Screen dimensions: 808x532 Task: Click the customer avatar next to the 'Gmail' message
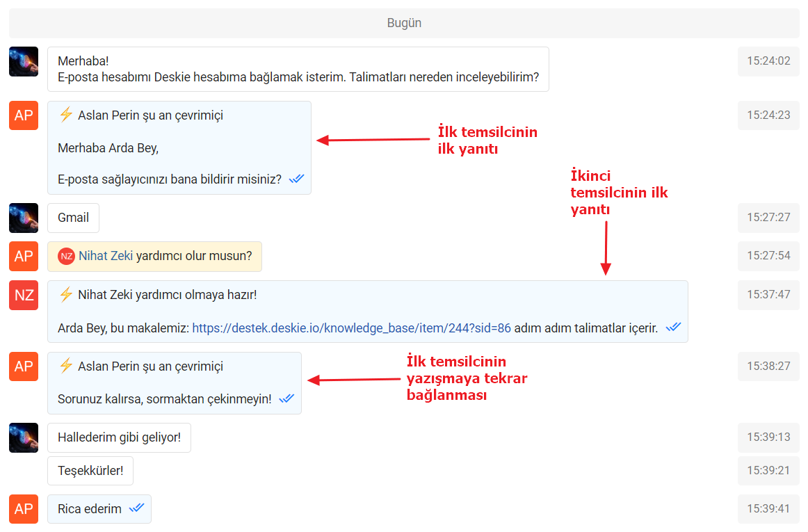(24, 218)
